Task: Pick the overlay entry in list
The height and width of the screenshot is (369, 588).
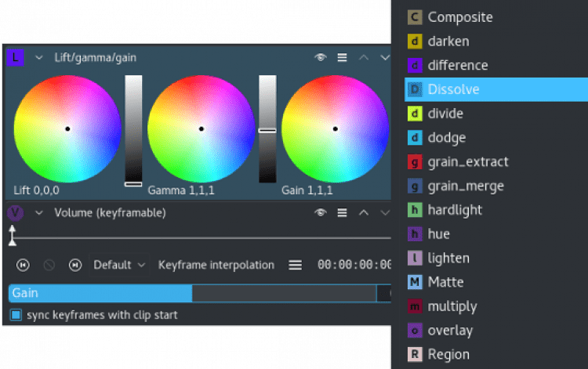Action: 450,330
